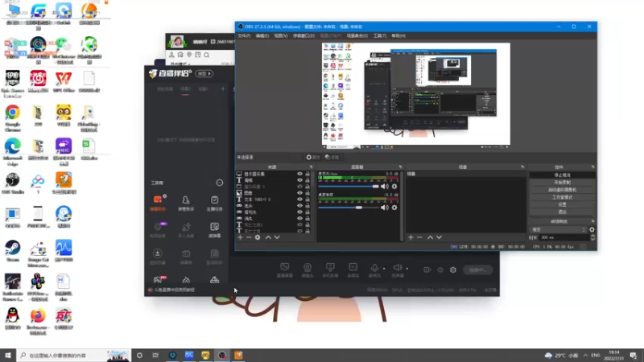This screenshot has height=362, width=644.
Task: Adjust Mic/Aux volume slider in mixer
Action: point(349,187)
